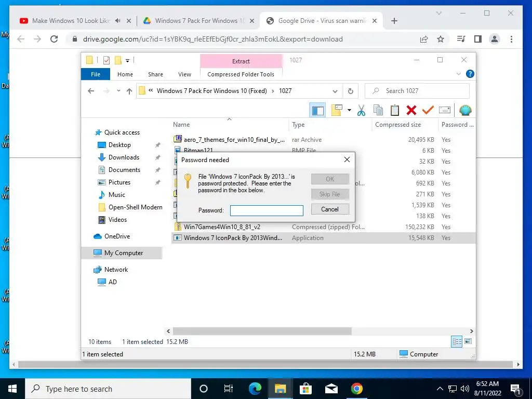Click Cancel in Password needed dialog
532x399 pixels.
click(330, 209)
